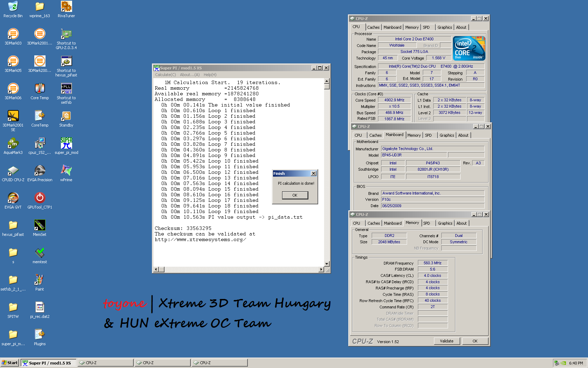Click OK in the Finish dialog
Viewport: 588px width, 368px height.
(x=295, y=195)
